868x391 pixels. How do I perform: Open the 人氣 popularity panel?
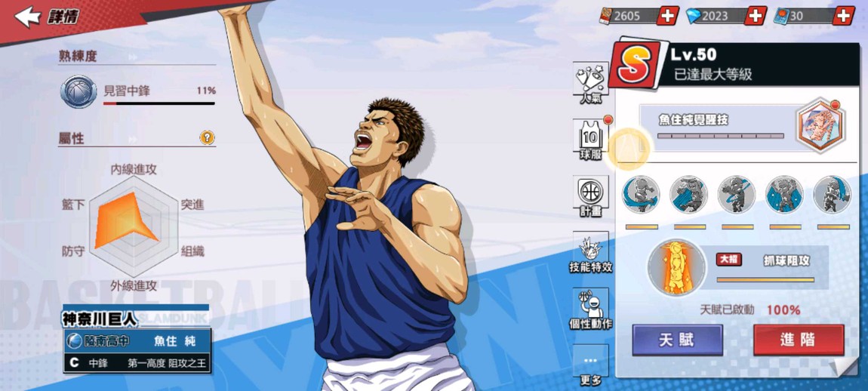[591, 85]
